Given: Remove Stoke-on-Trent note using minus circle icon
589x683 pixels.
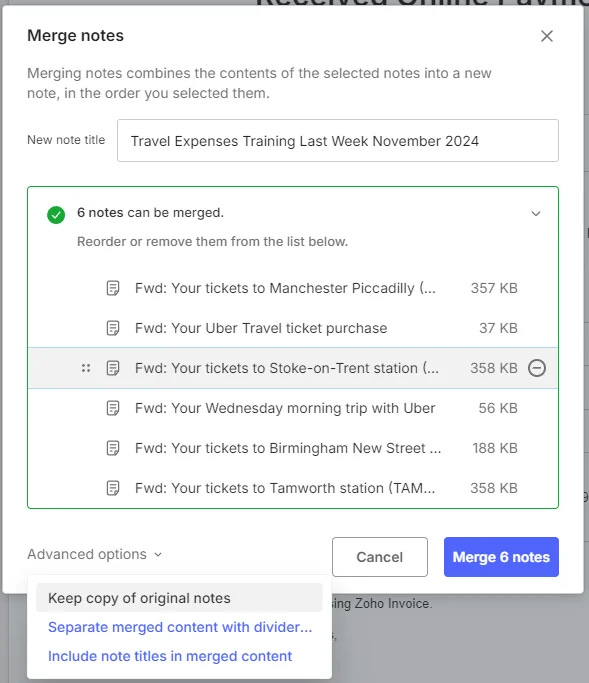Looking at the screenshot, I should coord(537,368).
